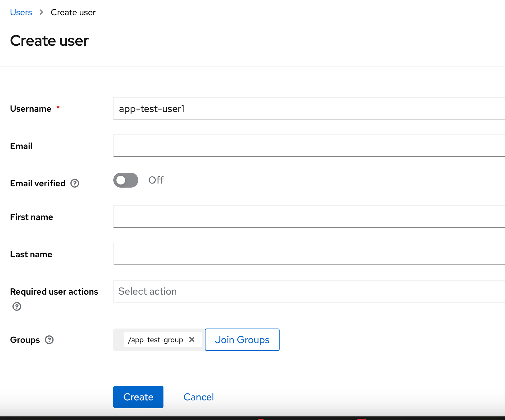Click the Create button to save the user
Image resolution: width=505 pixels, height=420 pixels.
[x=138, y=397]
